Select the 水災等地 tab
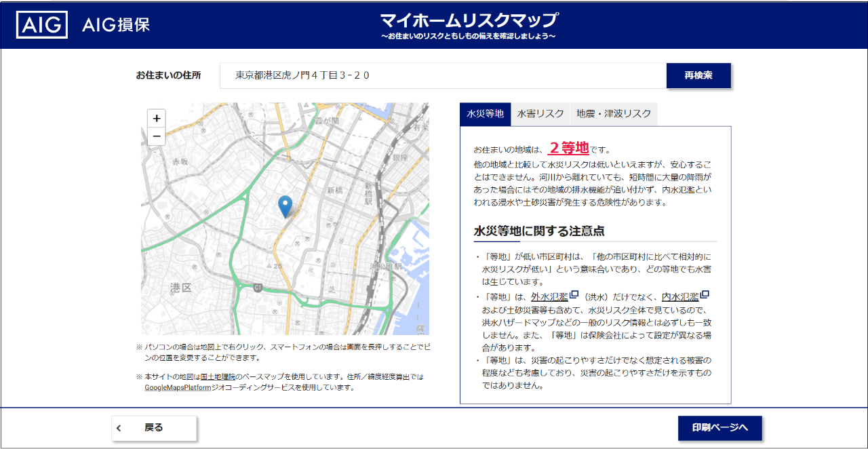 point(485,114)
